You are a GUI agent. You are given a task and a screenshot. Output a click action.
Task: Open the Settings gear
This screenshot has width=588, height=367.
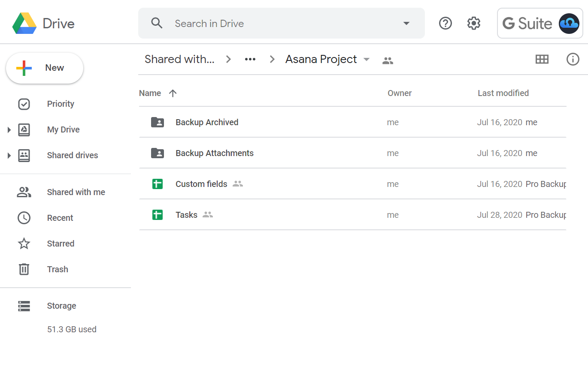[x=473, y=23]
